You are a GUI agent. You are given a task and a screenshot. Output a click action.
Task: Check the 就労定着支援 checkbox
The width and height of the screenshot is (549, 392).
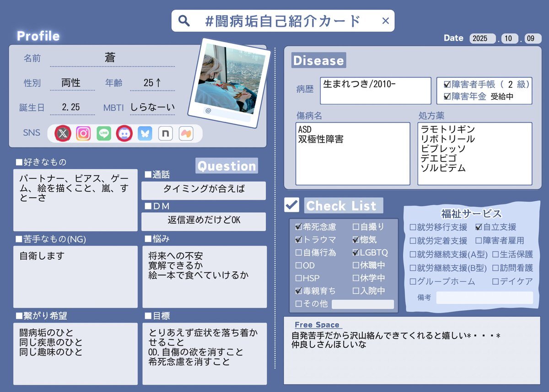pyautogui.click(x=413, y=241)
